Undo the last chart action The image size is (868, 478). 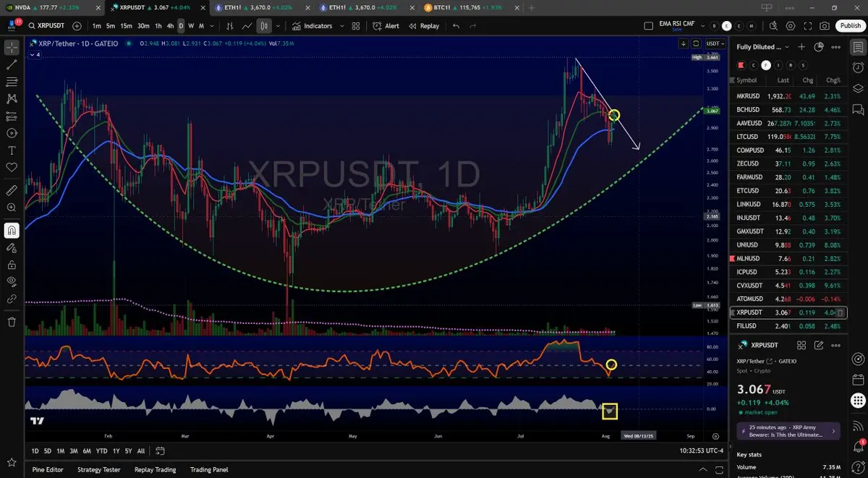(x=456, y=25)
